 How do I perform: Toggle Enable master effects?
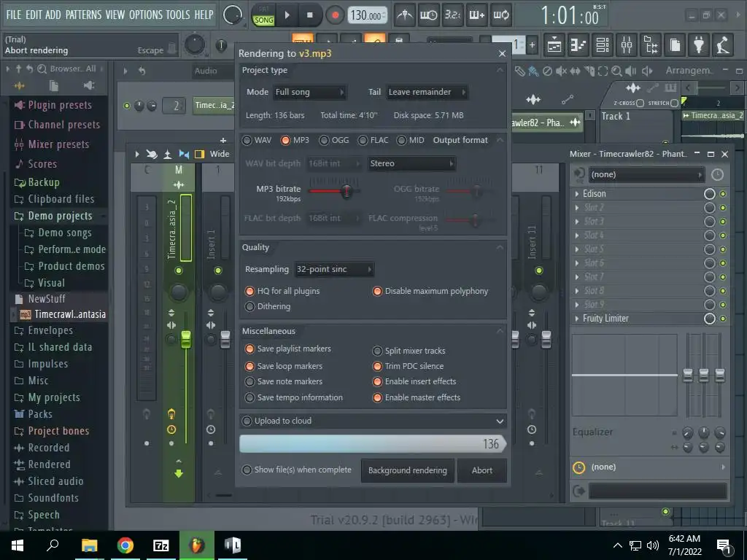pos(417,397)
